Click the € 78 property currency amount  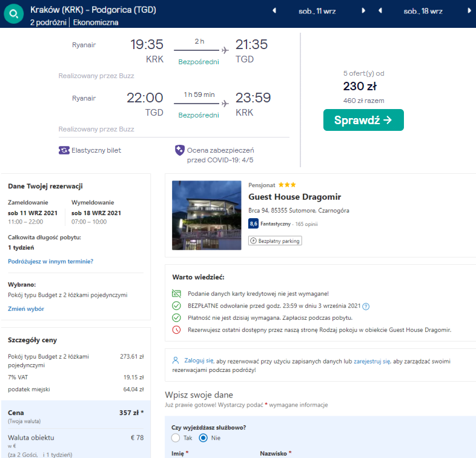137,437
